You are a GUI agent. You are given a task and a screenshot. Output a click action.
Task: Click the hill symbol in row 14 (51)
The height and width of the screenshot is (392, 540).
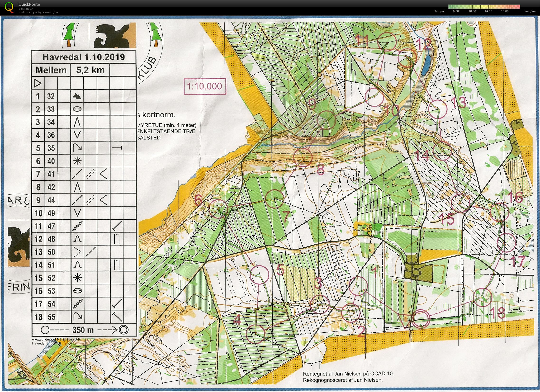(x=77, y=265)
